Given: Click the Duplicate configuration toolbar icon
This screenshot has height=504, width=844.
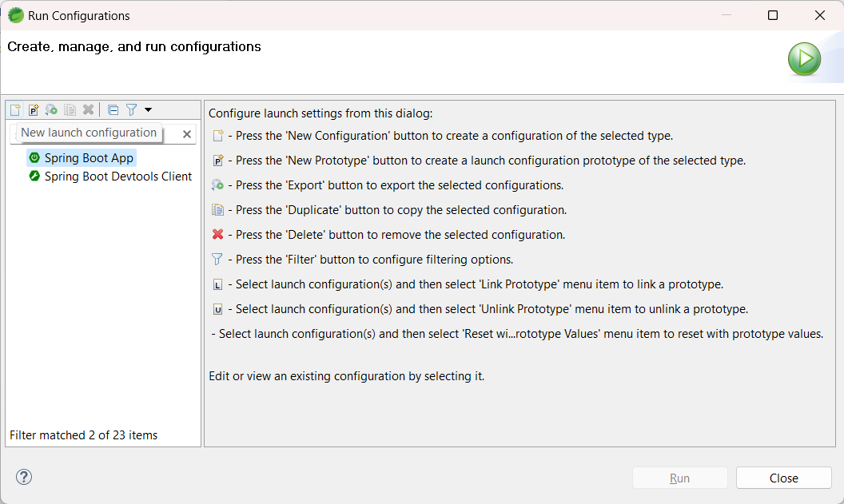Looking at the screenshot, I should point(70,109).
